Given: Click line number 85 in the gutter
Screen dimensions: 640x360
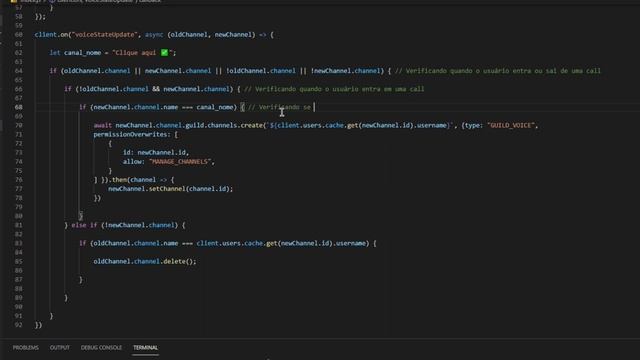Looking at the screenshot, I should (x=18, y=261).
